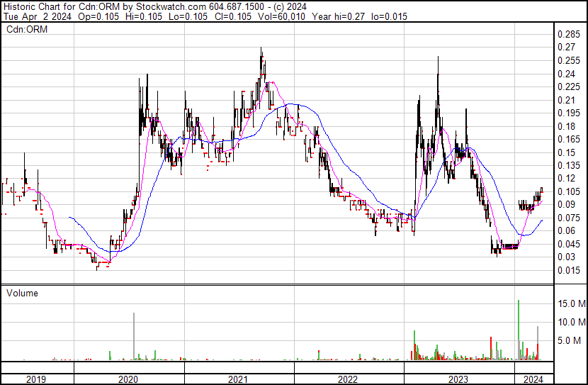
Task: Click the Cdn:ORM symbol label in chart
Action: tap(27, 29)
